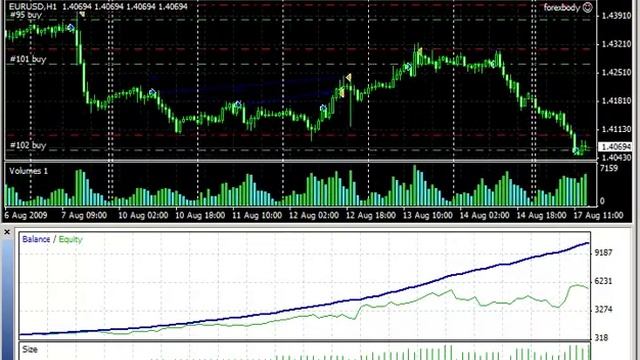
Task: Click the 6 Aug 2009 time label
Action: (26, 215)
